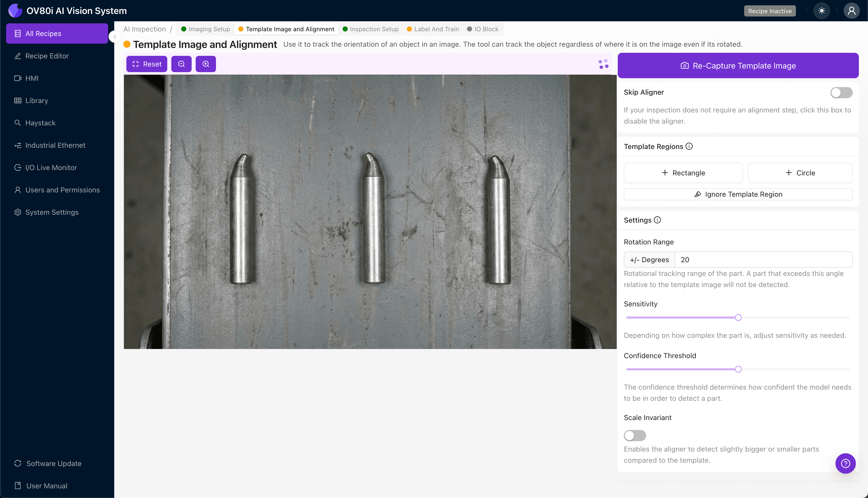Open the System Settings menu item
The height and width of the screenshot is (498, 868).
[x=52, y=212]
